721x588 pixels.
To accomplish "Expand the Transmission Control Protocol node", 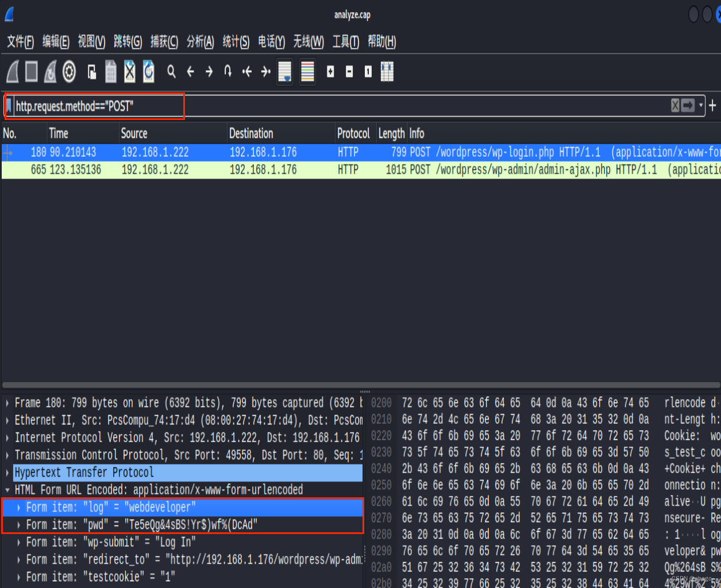I will click(7, 455).
